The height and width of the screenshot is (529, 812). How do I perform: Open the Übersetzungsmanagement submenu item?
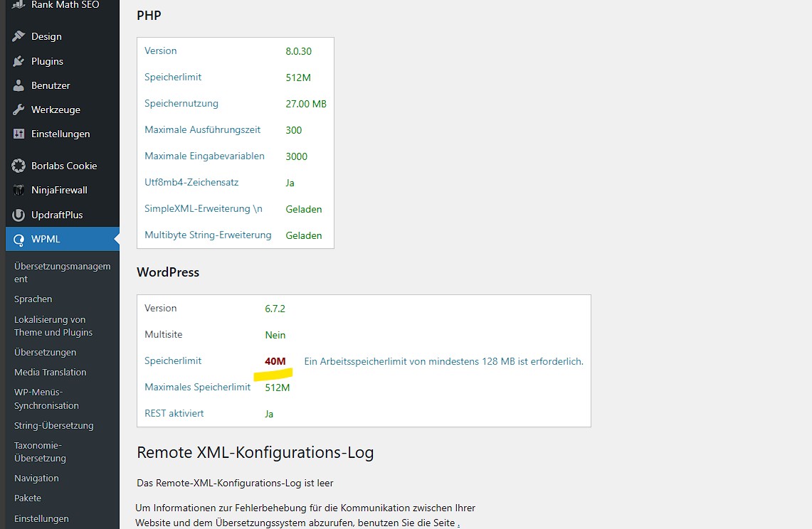point(62,273)
